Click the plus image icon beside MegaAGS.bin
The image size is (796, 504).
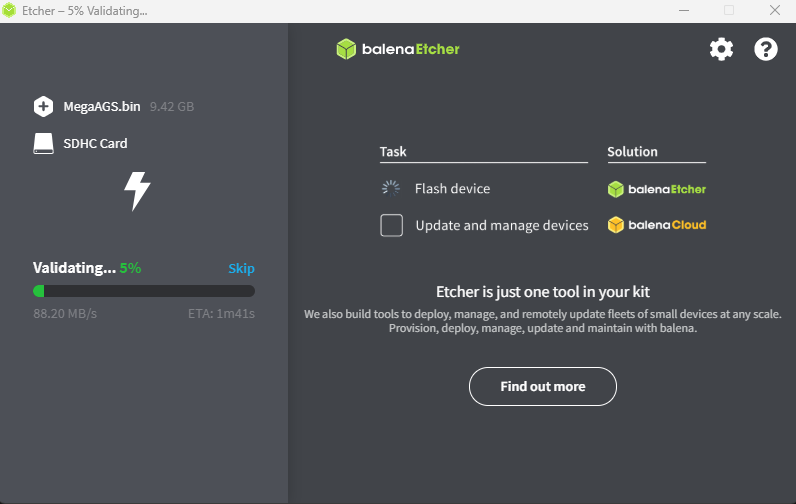(43, 107)
